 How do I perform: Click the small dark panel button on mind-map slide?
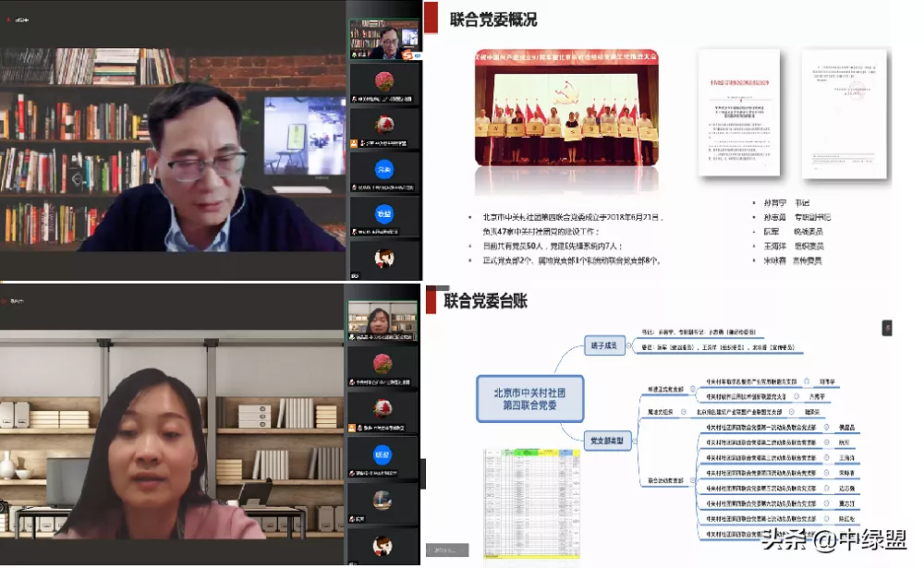887,328
